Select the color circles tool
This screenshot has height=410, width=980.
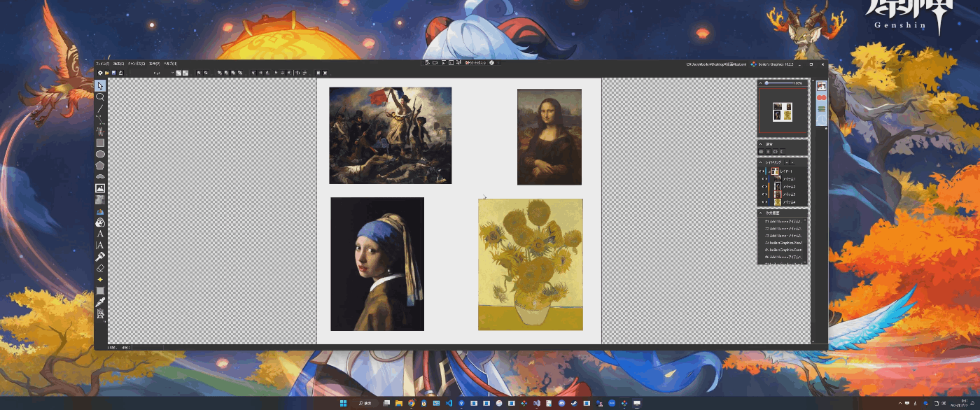click(x=100, y=222)
